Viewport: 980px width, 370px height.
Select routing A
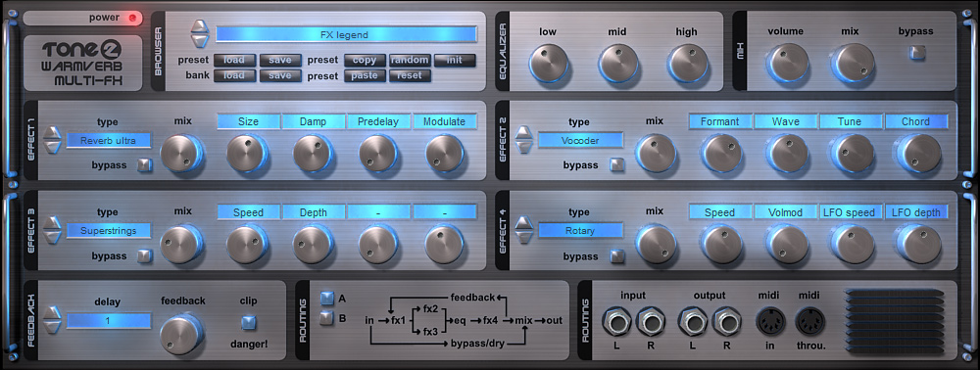click(x=327, y=299)
